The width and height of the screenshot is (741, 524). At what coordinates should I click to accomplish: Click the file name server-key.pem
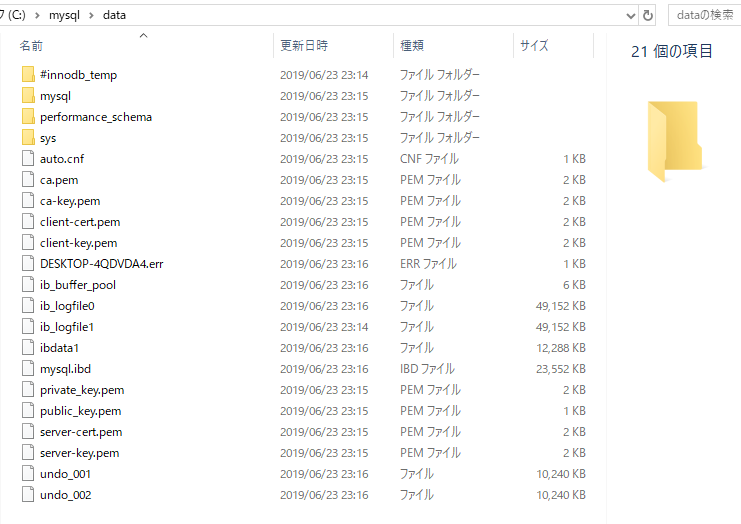click(79, 453)
